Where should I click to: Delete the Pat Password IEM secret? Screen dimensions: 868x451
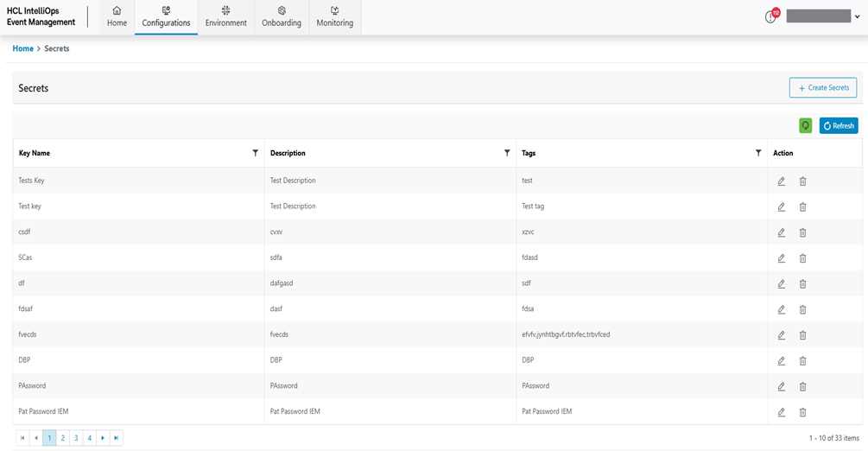pos(802,412)
